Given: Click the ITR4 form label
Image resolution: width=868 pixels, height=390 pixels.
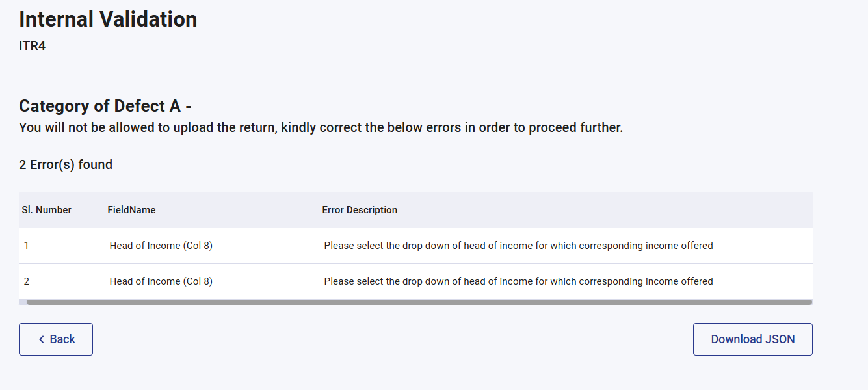Looking at the screenshot, I should tap(33, 46).
